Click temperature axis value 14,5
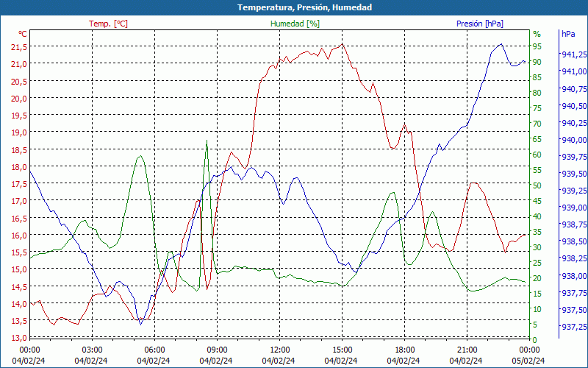 [20, 286]
